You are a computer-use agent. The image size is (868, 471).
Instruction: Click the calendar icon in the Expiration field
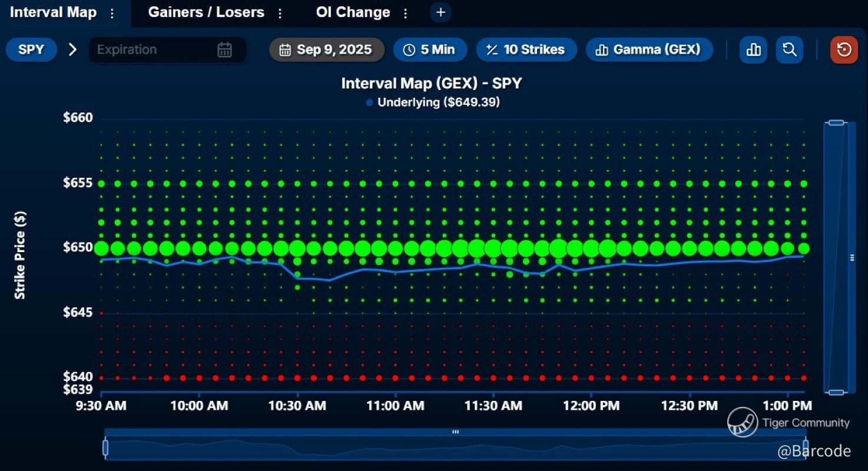point(224,50)
